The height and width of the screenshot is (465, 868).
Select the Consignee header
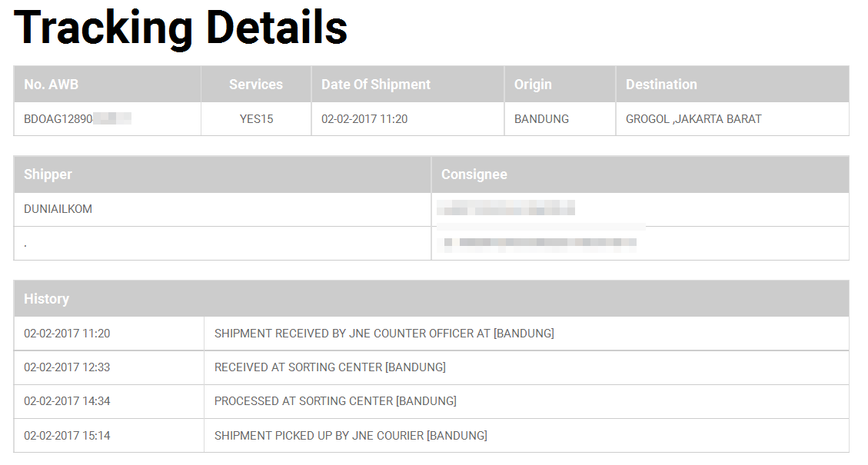(x=474, y=174)
